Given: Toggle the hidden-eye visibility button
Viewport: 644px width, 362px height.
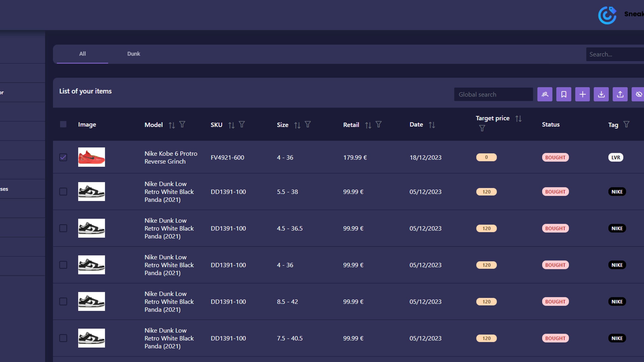Looking at the screenshot, I should coord(638,94).
